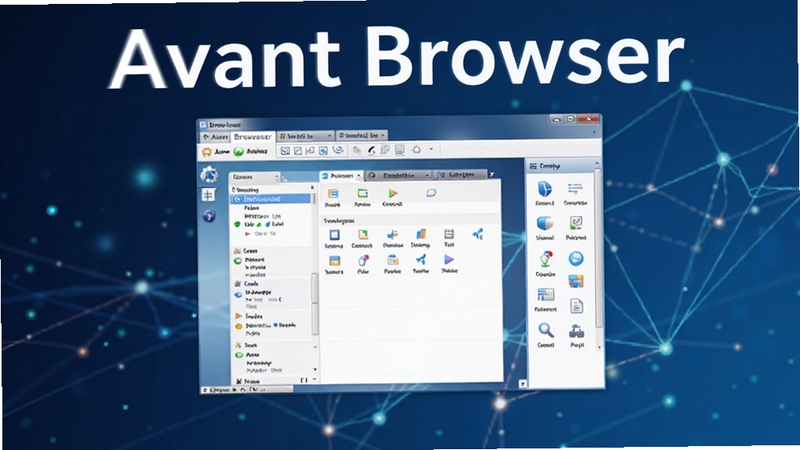
Task: Click the multicolor tiles icon in the right panel
Action: click(x=576, y=281)
